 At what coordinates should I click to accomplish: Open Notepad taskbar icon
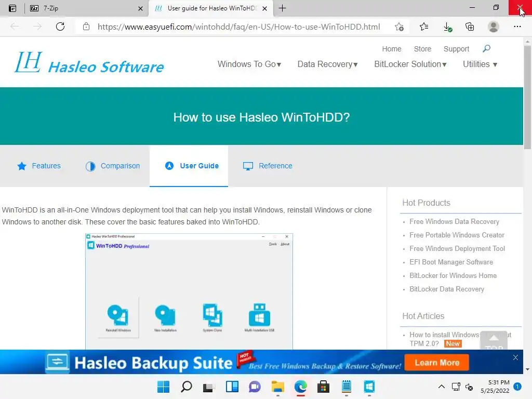coord(347,387)
